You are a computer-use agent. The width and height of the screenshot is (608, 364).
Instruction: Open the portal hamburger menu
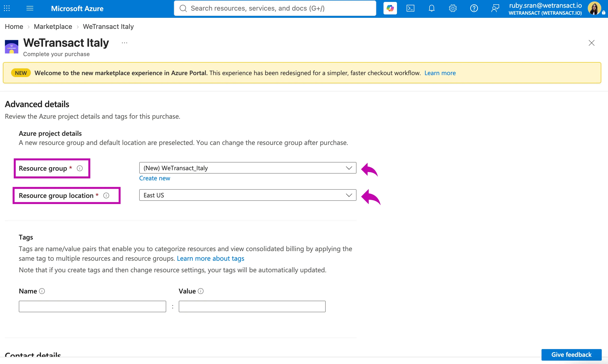click(30, 8)
